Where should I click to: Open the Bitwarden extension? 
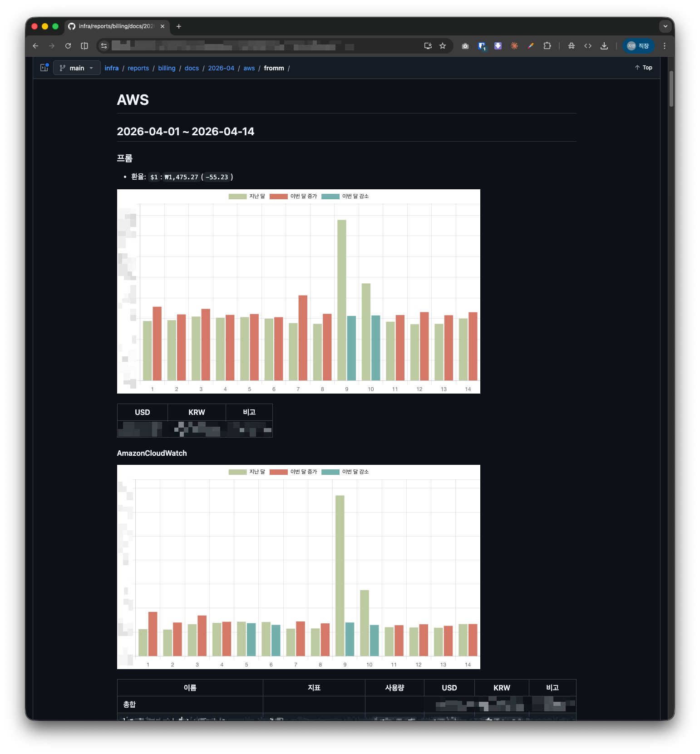click(x=482, y=46)
